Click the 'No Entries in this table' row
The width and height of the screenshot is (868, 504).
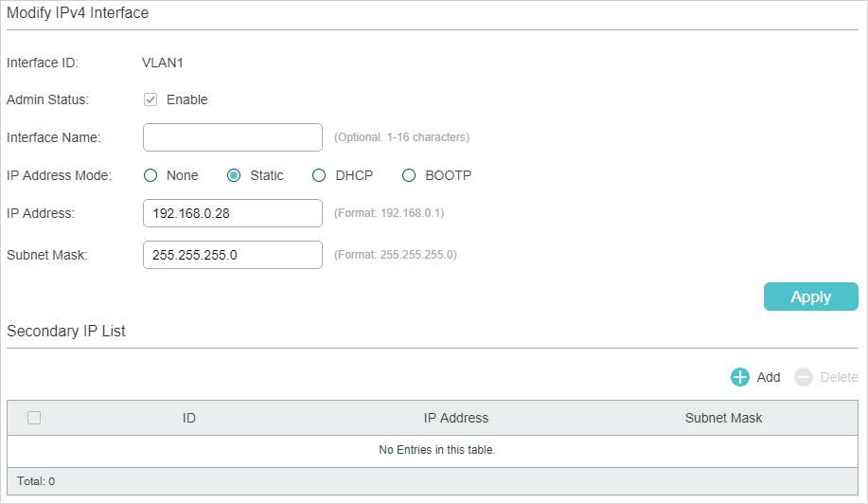pyautogui.click(x=436, y=450)
